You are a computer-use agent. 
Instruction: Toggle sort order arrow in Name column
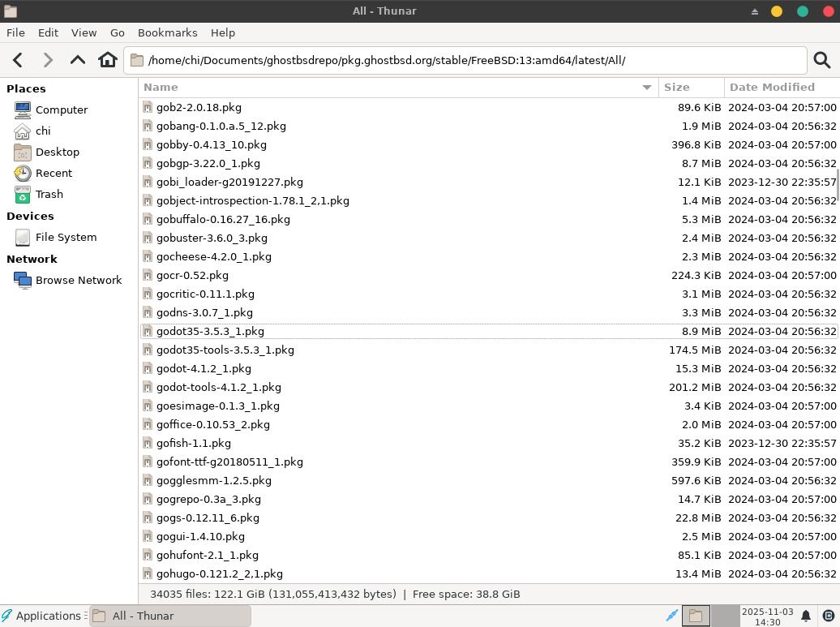click(646, 88)
